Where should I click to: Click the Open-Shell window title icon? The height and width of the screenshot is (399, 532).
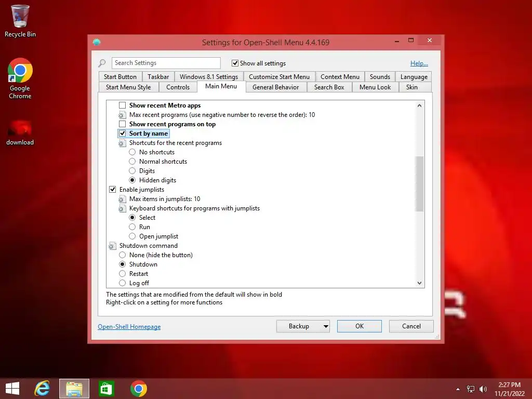(97, 42)
